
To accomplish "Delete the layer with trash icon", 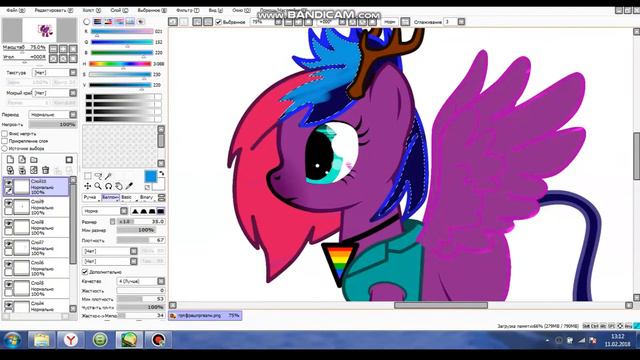I will [x=46, y=170].
